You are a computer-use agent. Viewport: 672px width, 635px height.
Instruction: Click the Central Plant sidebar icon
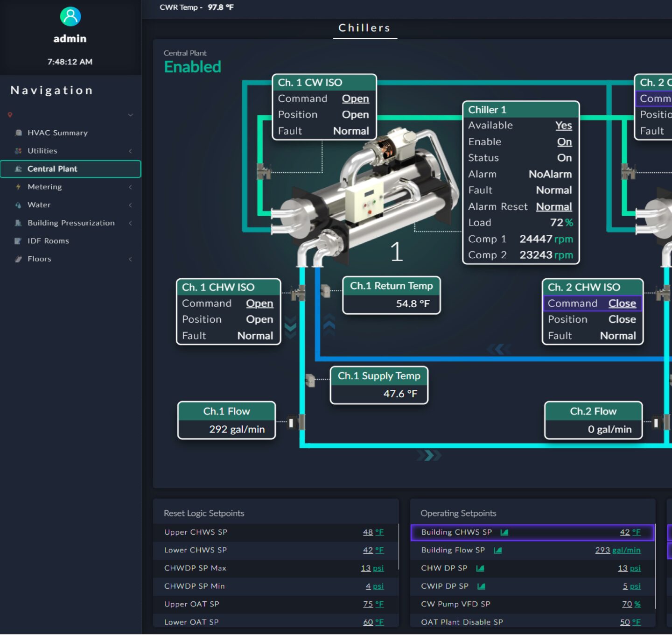point(18,169)
